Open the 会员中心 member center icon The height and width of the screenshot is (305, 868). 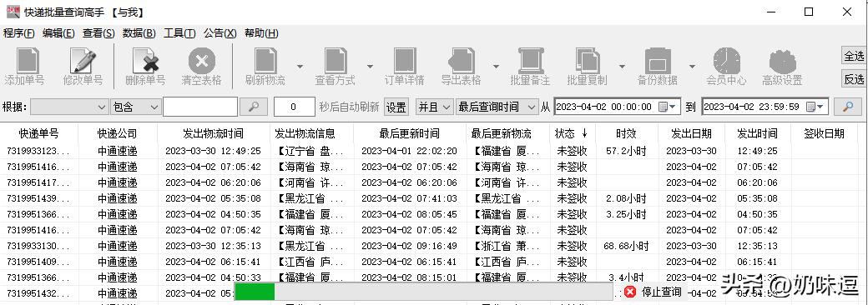[726, 60]
